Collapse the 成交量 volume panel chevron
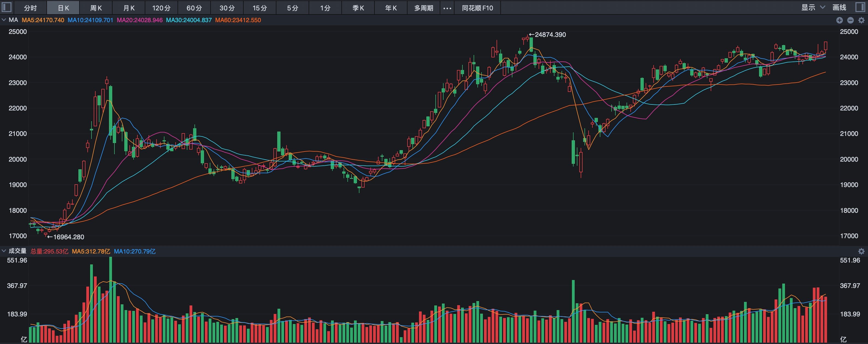 point(4,251)
